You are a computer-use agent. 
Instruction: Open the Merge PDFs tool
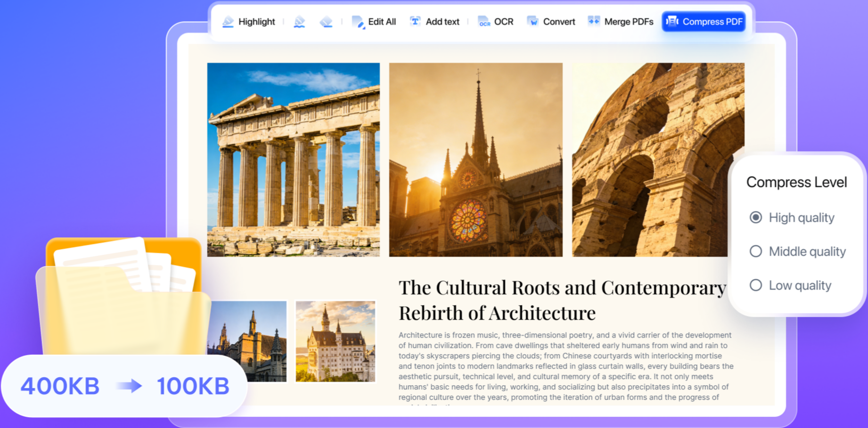620,22
